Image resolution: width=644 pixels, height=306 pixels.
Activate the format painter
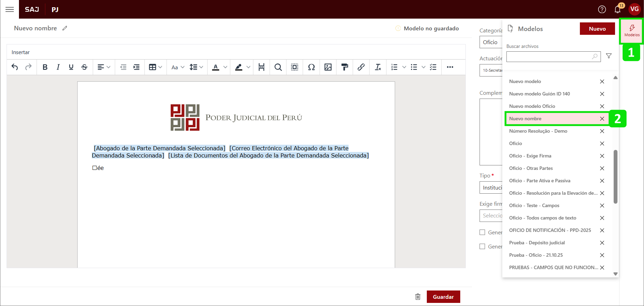344,67
